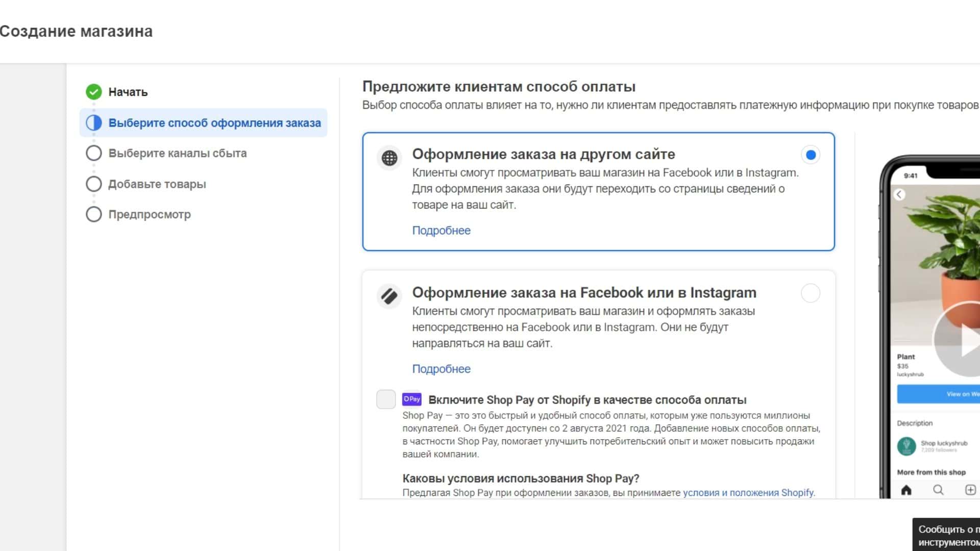Click the blue View on Website button in preview
The width and height of the screenshot is (980, 551).
[938, 394]
